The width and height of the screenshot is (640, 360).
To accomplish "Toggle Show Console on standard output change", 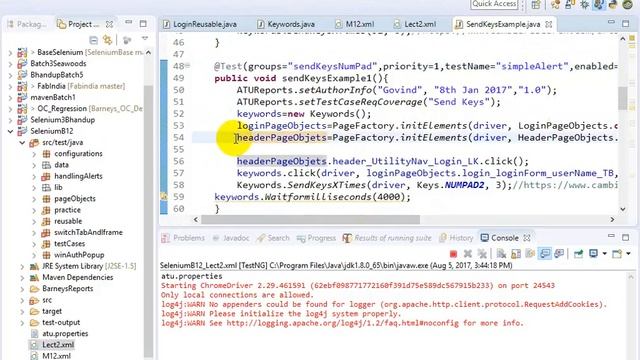I will click(544, 254).
